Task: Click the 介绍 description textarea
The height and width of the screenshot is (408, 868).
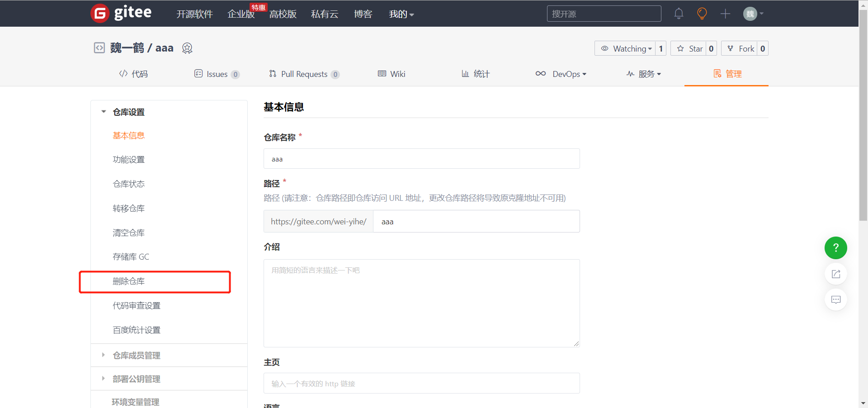Action: pos(421,303)
